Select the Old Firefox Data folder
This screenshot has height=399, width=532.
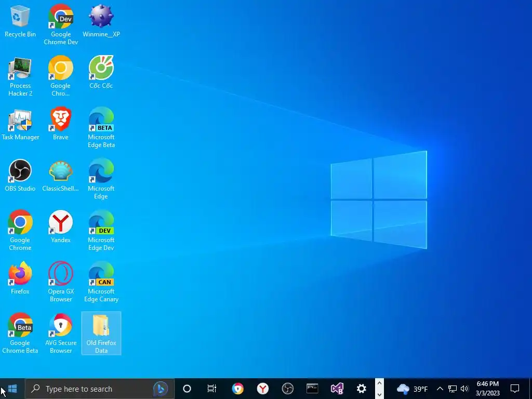pos(101,334)
